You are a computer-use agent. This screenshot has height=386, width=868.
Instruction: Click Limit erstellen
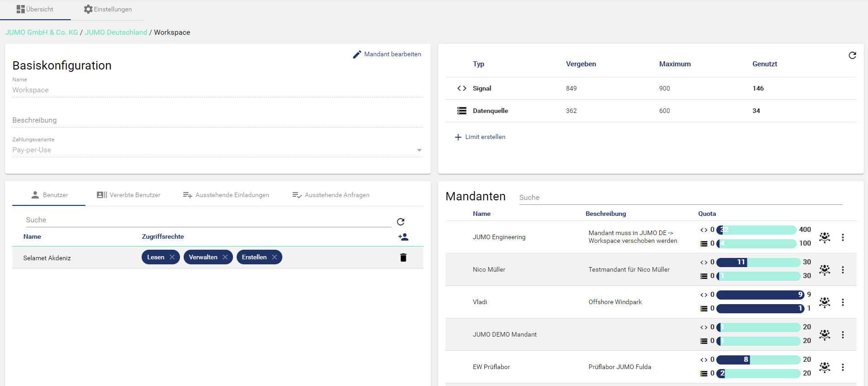point(480,137)
